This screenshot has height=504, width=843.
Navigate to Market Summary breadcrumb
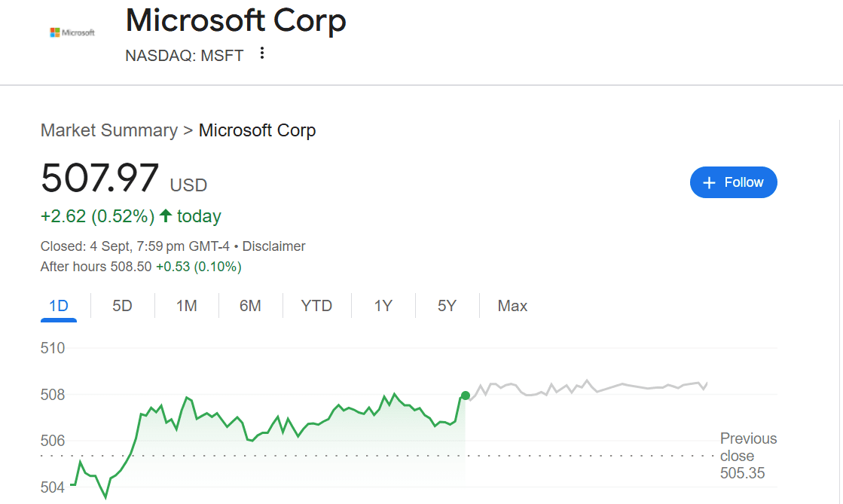point(110,130)
